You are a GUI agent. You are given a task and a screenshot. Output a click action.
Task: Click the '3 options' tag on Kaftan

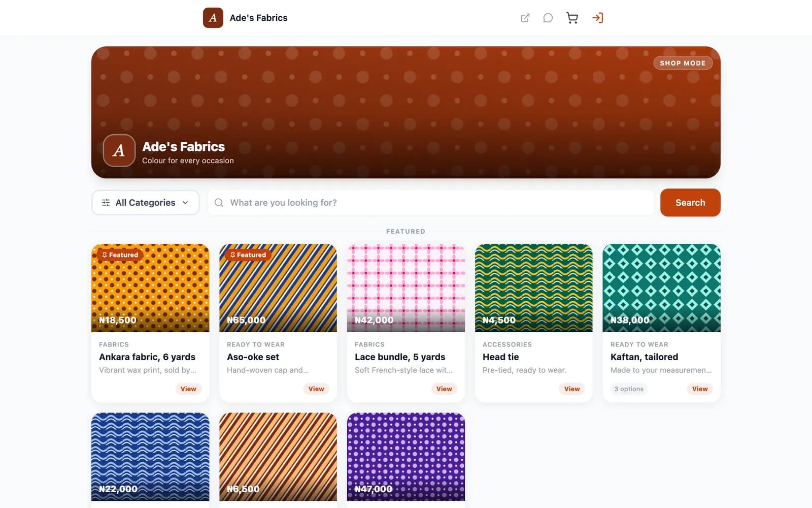pos(629,389)
